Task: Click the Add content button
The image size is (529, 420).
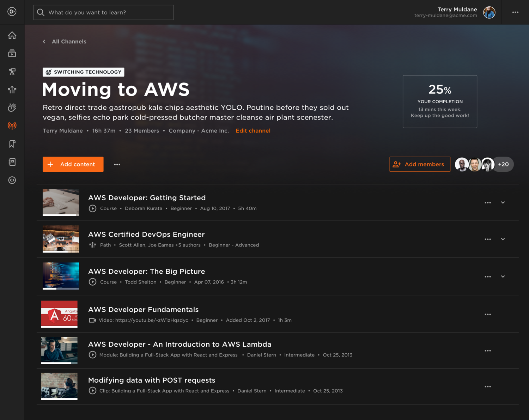Action: click(x=73, y=164)
